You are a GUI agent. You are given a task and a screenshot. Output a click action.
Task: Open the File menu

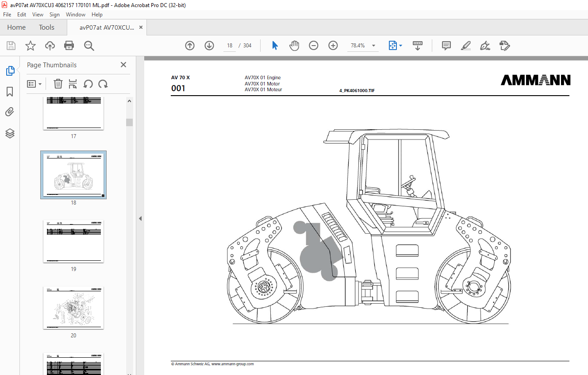click(x=7, y=15)
